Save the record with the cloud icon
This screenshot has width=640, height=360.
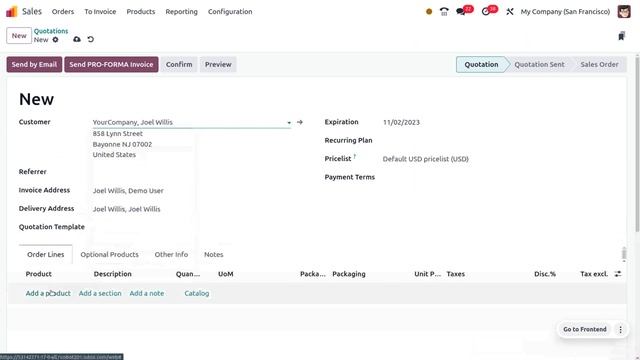[77, 39]
